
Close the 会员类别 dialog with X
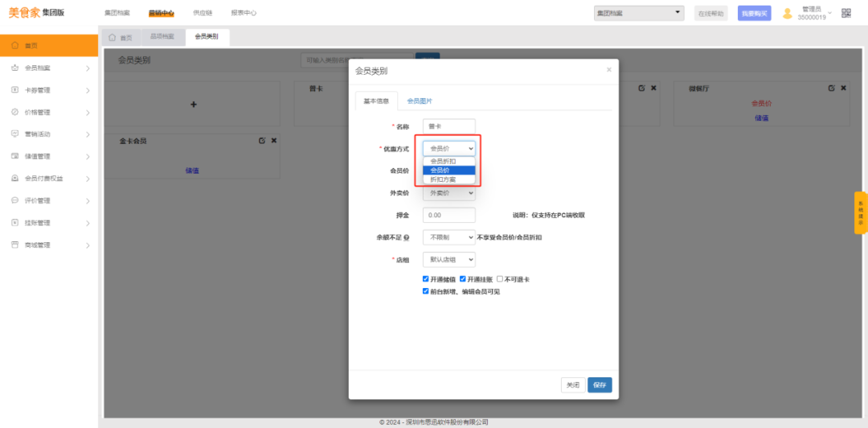[609, 70]
